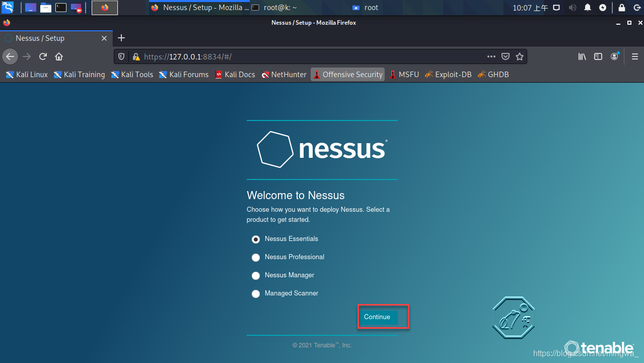This screenshot has width=644, height=363.
Task: Select Nessus Essentials radio button
Action: click(256, 239)
